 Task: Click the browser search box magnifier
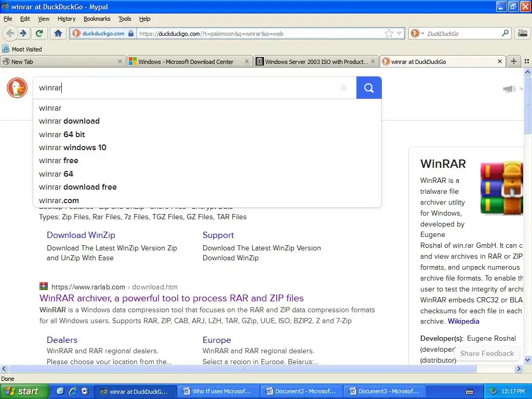[505, 33]
